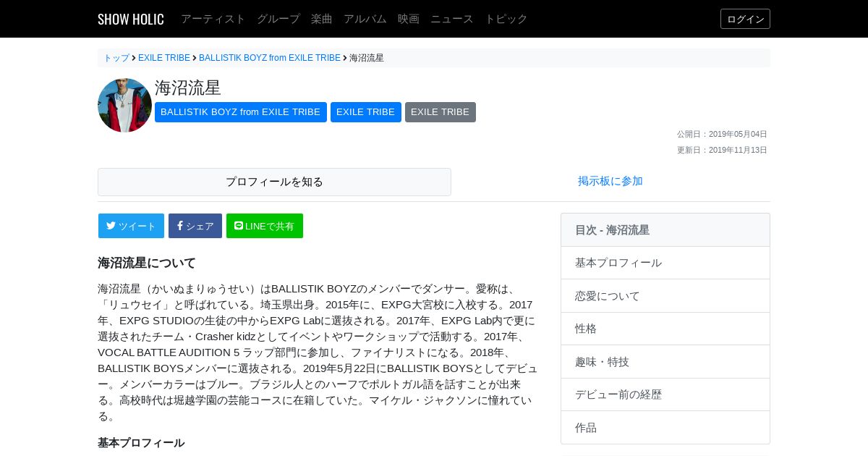The width and height of the screenshot is (868, 456).
Task: Follow the EXILE TRIBE breadcrumb link
Action: click(x=164, y=58)
